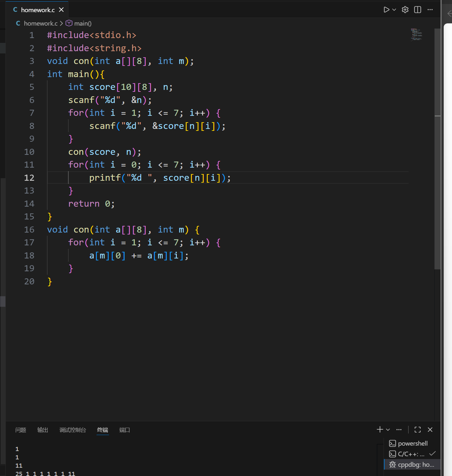
Task: Click the printf call on line 12
Action: tap(160, 178)
